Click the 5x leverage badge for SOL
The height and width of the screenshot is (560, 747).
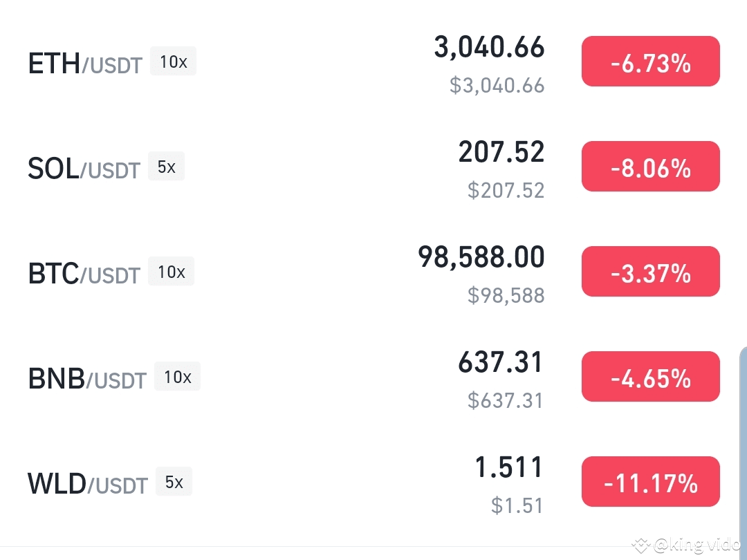coord(166,166)
